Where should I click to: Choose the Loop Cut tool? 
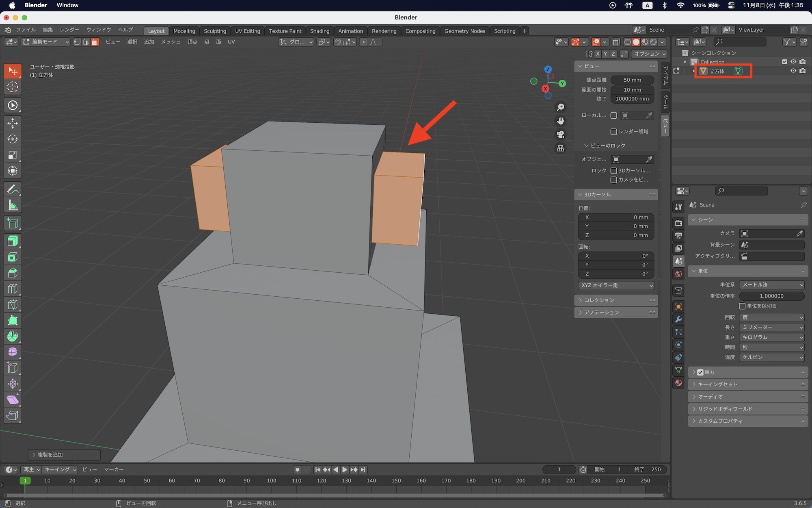[13, 289]
